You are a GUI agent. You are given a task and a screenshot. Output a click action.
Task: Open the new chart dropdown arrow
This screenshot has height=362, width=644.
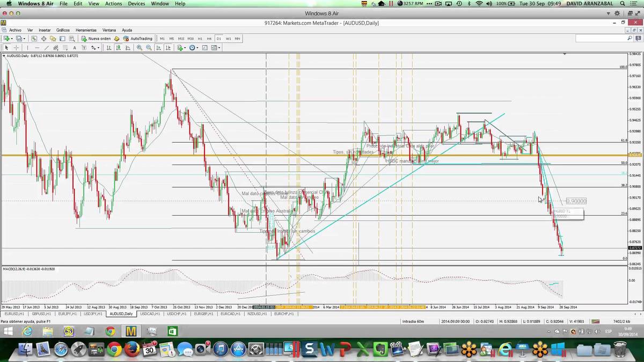12,39
